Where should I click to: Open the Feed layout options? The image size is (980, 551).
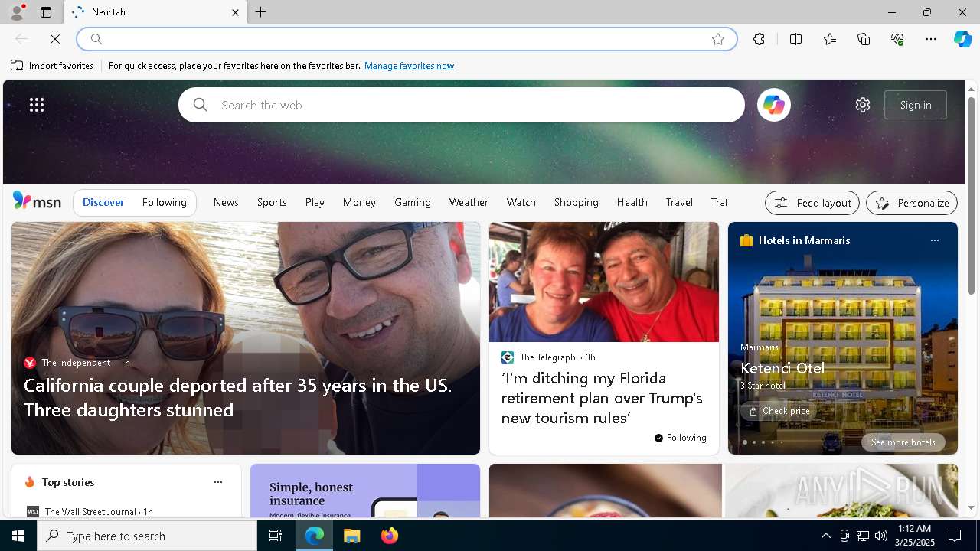pos(812,203)
